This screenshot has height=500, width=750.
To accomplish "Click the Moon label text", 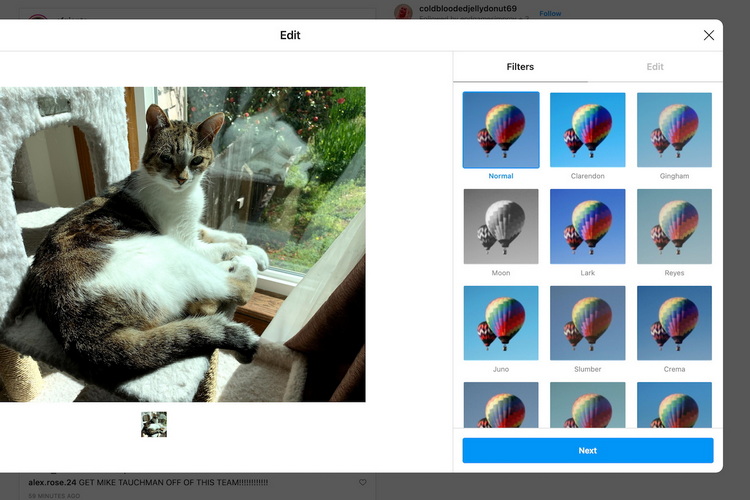I will click(501, 273).
